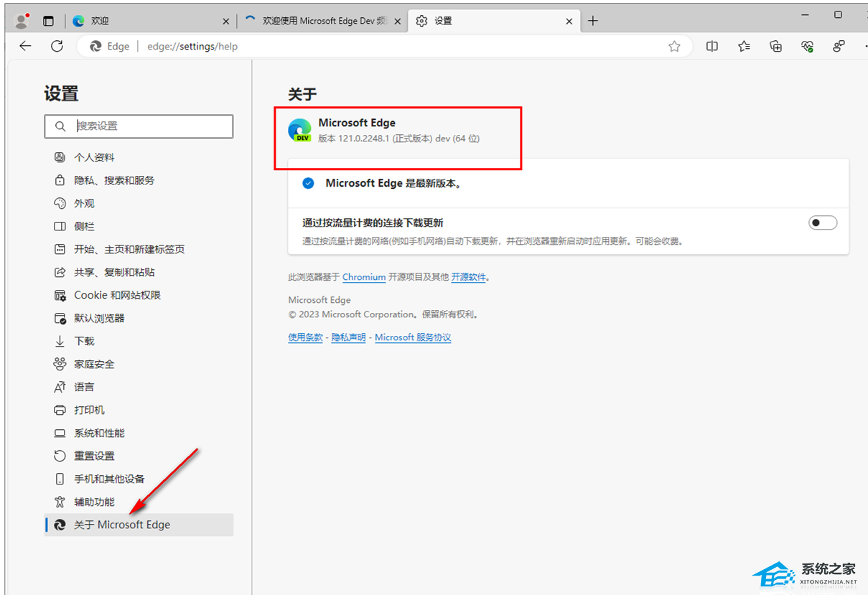Click the magnifier icon in settings search

[x=60, y=126]
